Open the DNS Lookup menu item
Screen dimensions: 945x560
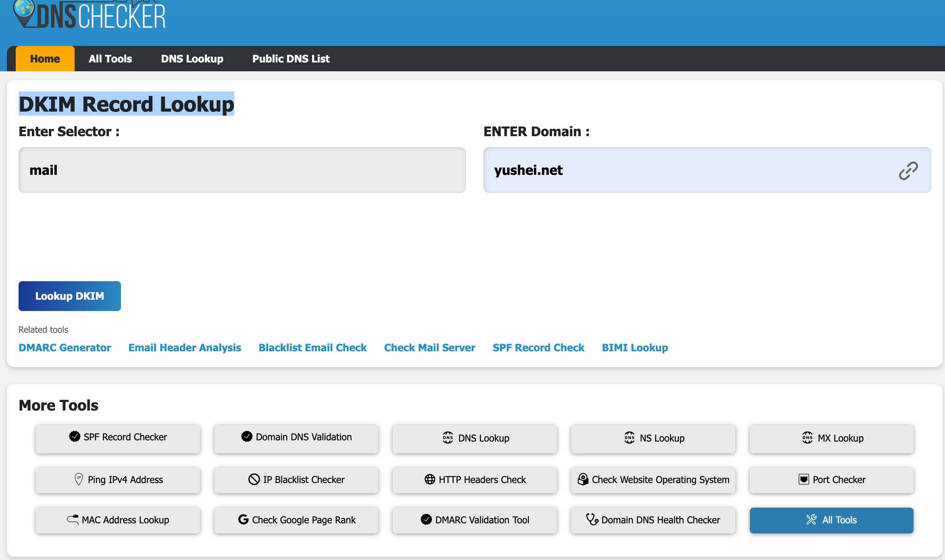pyautogui.click(x=192, y=59)
